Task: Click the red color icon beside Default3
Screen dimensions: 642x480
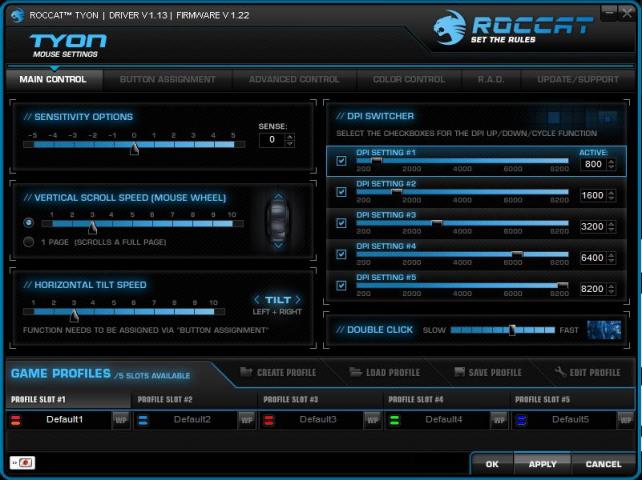Action: click(269, 420)
